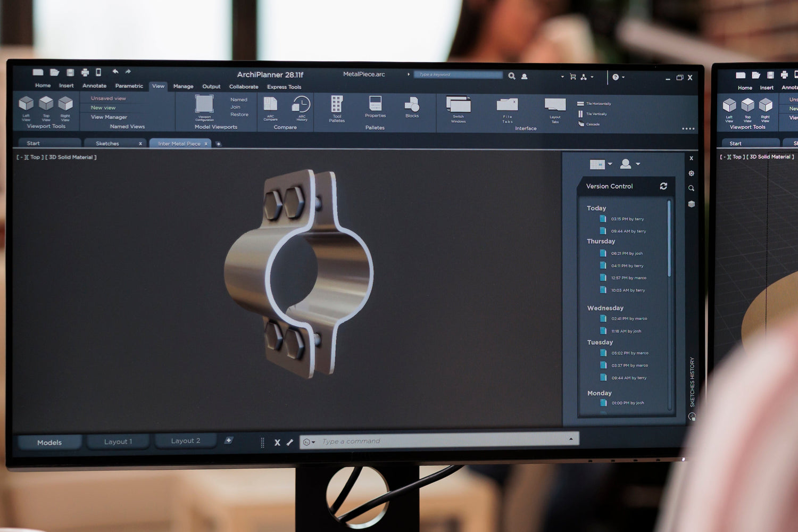Click the Version Control list scrollbar

(669, 238)
